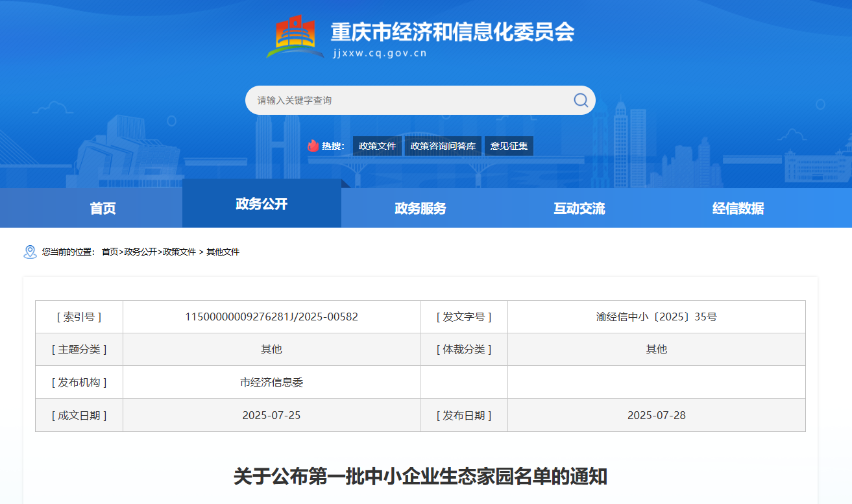The height and width of the screenshot is (504, 852).
Task: Click the [ 体裁分类 ] label cell
Action: (x=464, y=350)
